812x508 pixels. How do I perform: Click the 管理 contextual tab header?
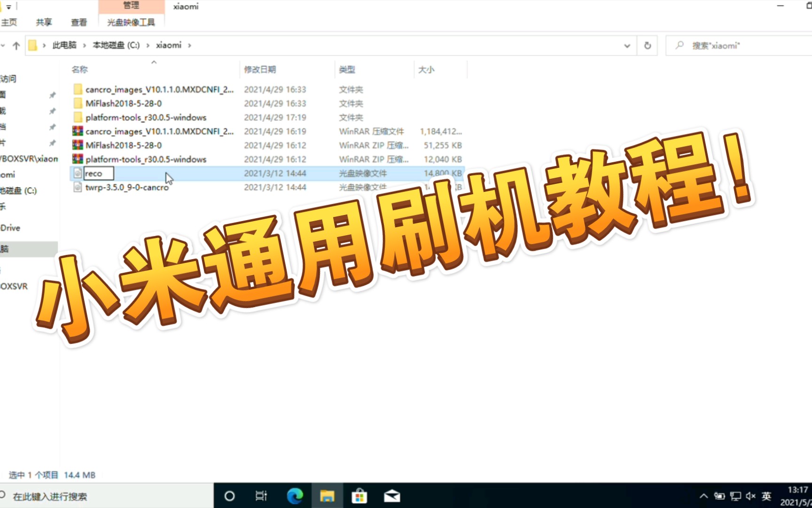pos(131,6)
